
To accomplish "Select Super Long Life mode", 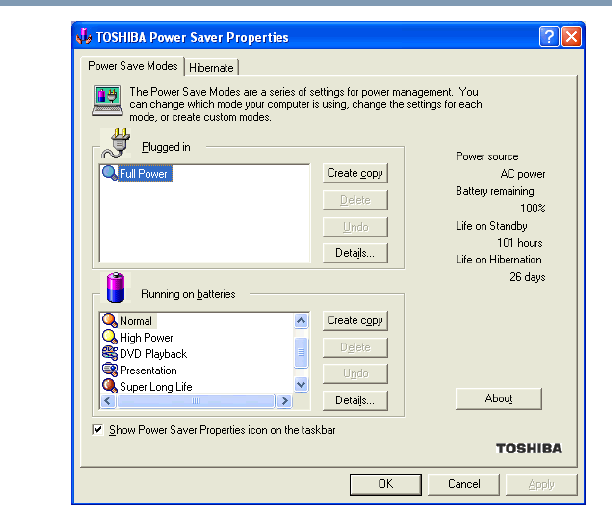I will (x=156, y=387).
